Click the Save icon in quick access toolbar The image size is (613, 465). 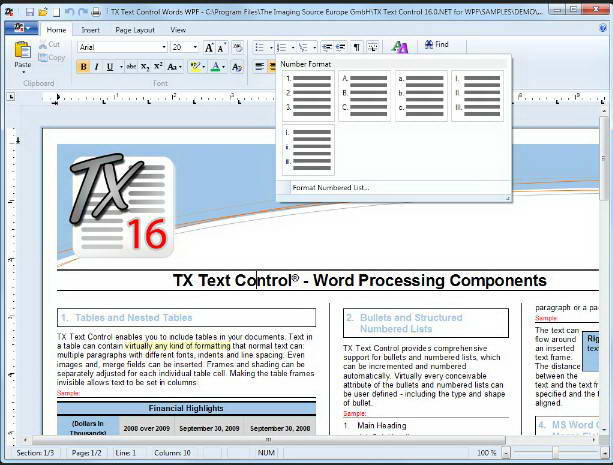click(30, 12)
